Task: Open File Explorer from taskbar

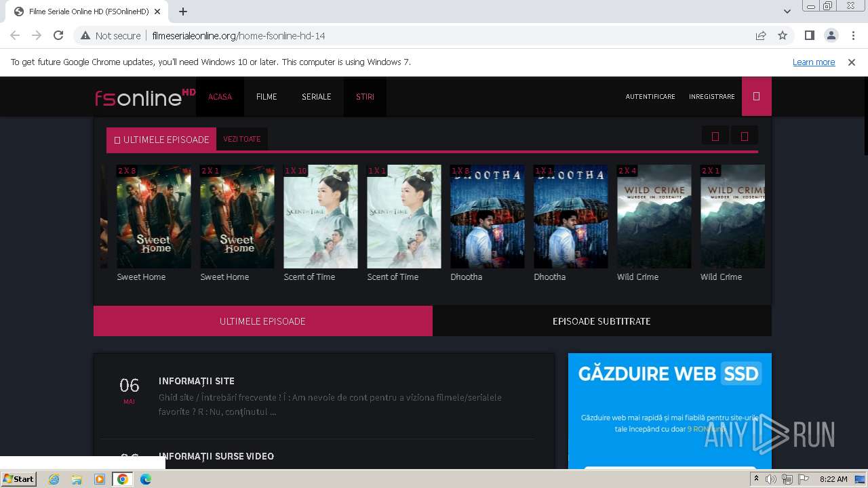Action: pyautogui.click(x=77, y=479)
